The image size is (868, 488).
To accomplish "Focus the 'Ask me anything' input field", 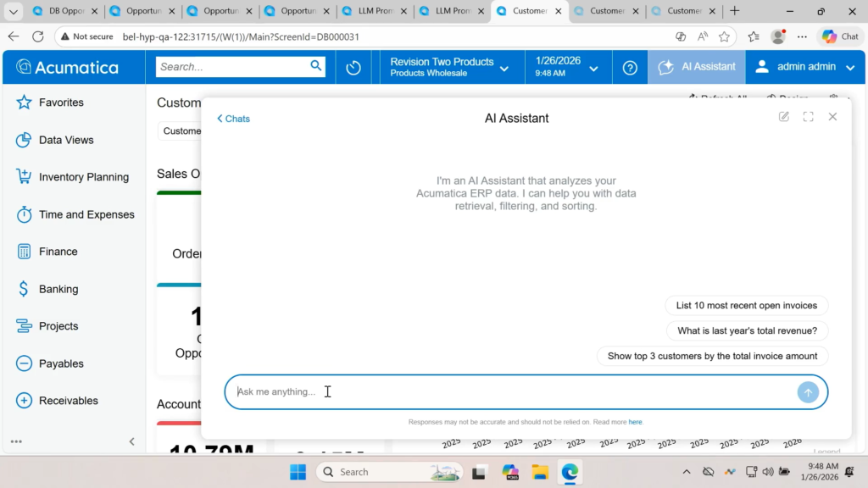I will [509, 392].
